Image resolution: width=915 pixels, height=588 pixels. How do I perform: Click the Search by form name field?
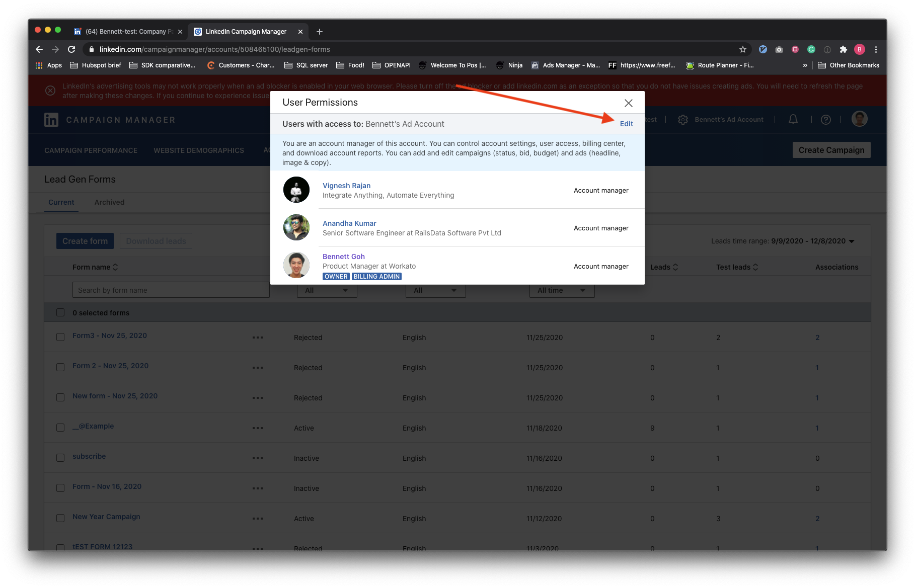pos(171,290)
